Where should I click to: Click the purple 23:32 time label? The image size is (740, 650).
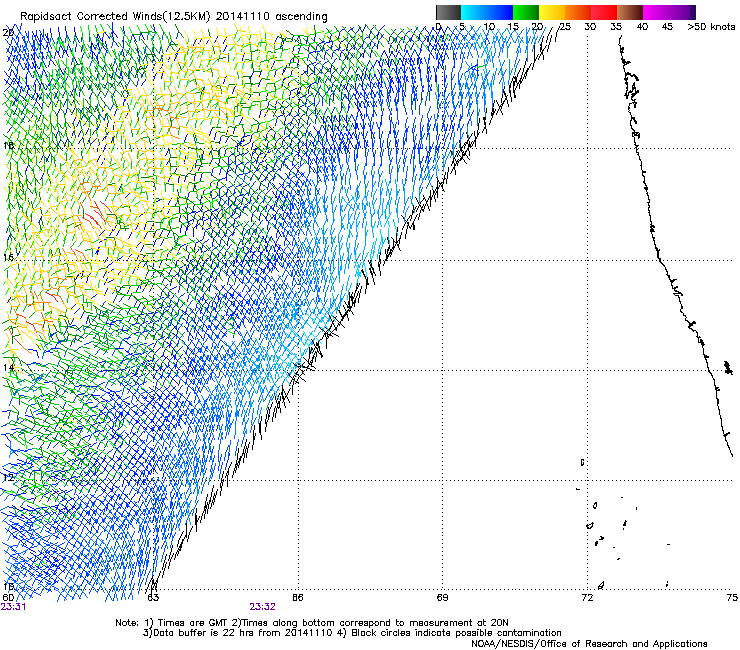click(262, 607)
